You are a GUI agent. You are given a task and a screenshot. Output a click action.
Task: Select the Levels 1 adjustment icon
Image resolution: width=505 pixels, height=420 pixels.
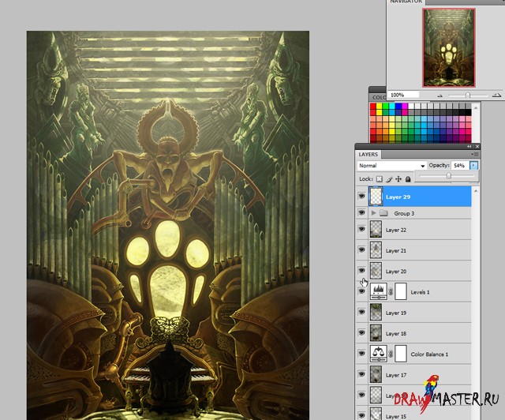pos(379,291)
